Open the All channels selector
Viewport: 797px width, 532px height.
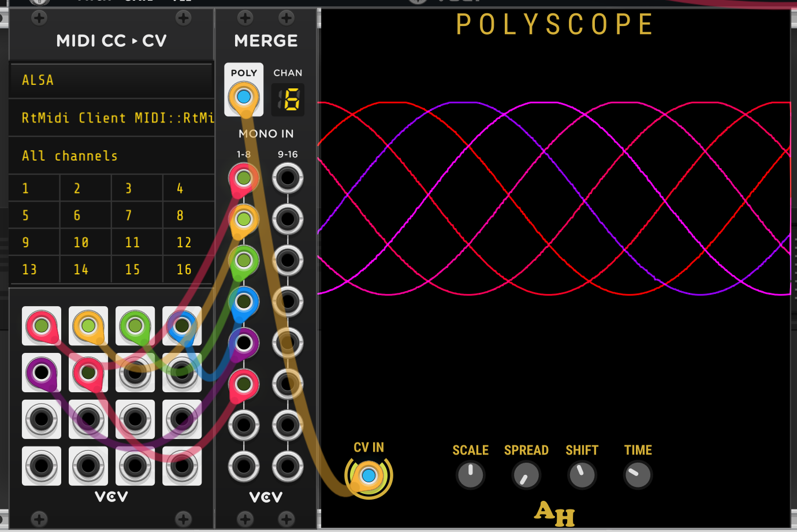[111, 156]
